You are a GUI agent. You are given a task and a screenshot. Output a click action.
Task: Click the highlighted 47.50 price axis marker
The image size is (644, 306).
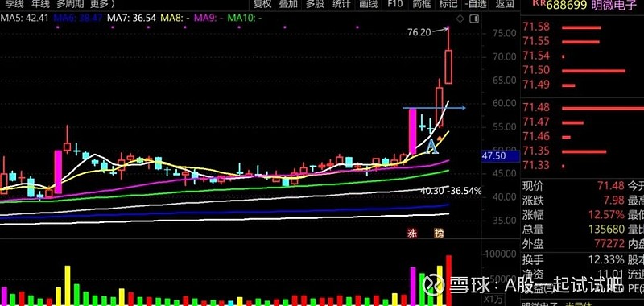tap(500, 156)
